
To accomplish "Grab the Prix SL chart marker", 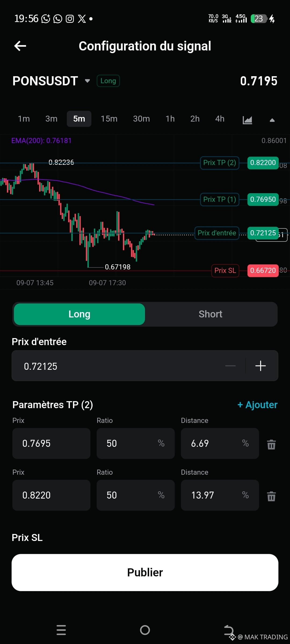I will click(225, 270).
